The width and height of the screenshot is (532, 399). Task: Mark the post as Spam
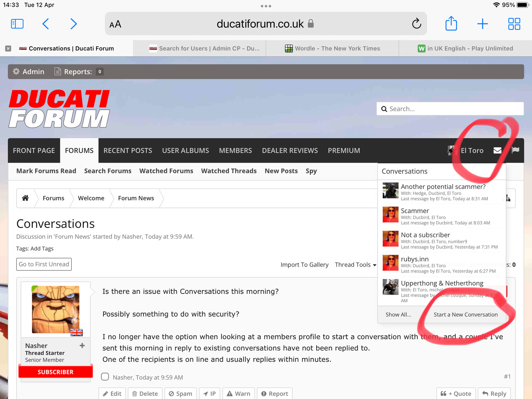[x=181, y=394]
